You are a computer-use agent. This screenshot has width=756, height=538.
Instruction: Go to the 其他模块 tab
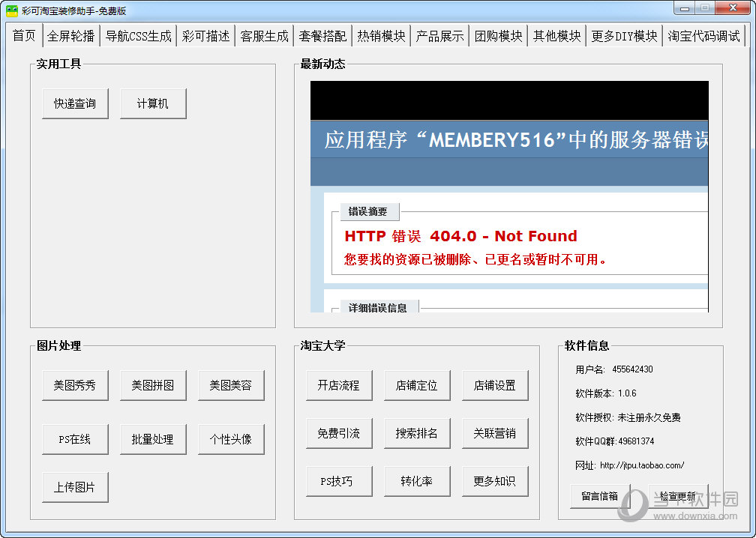point(556,36)
